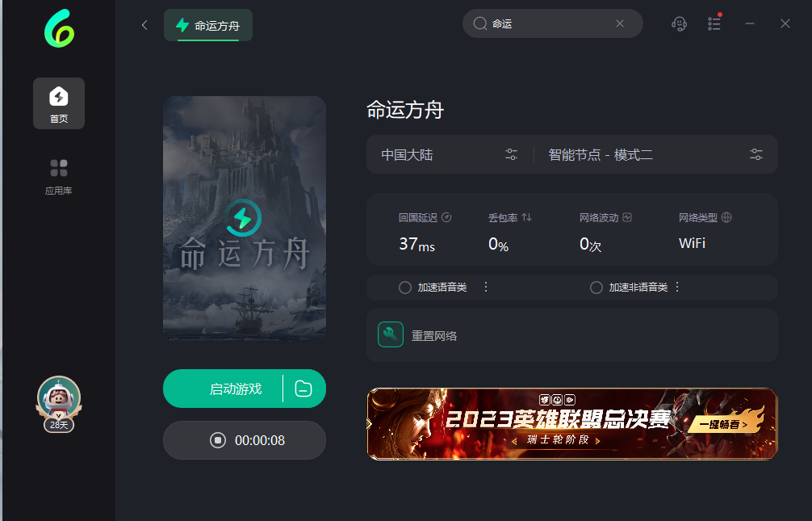Click the customer support headset icon

(x=679, y=23)
